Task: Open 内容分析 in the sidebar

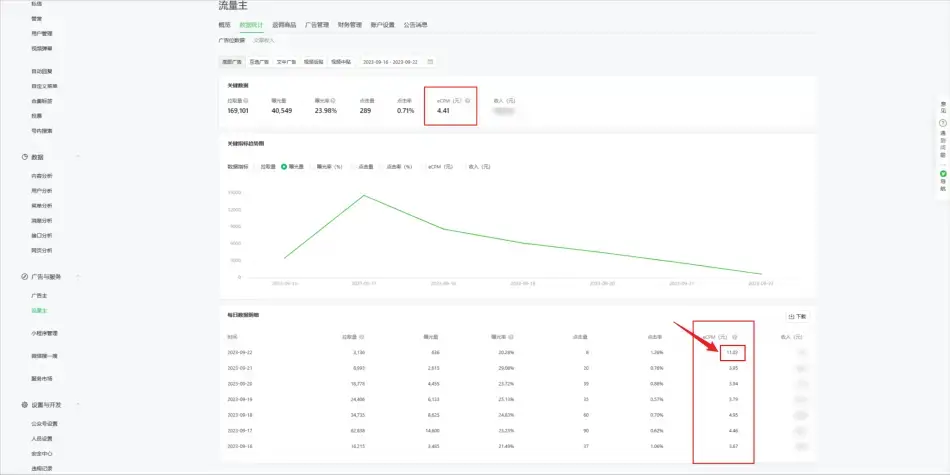Action: point(42,176)
